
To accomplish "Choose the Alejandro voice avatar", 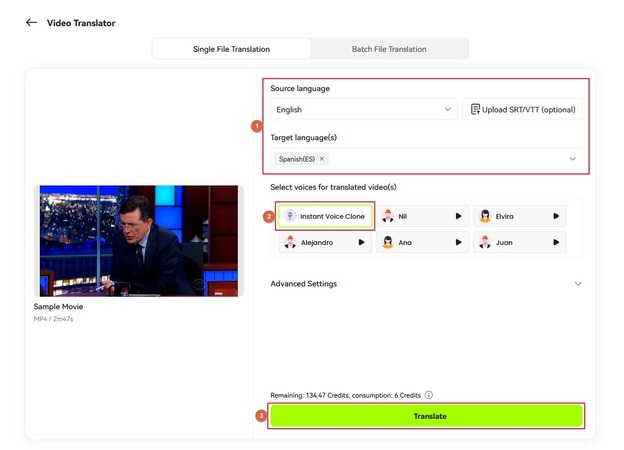I will [290, 242].
